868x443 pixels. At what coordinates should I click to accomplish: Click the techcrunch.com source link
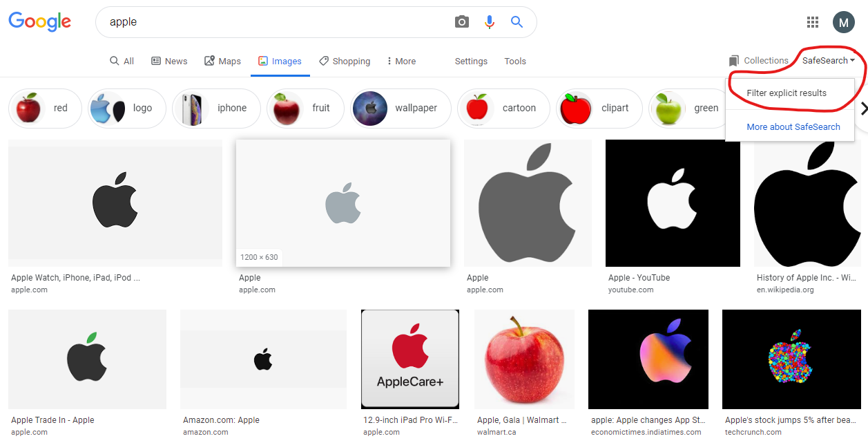click(753, 432)
